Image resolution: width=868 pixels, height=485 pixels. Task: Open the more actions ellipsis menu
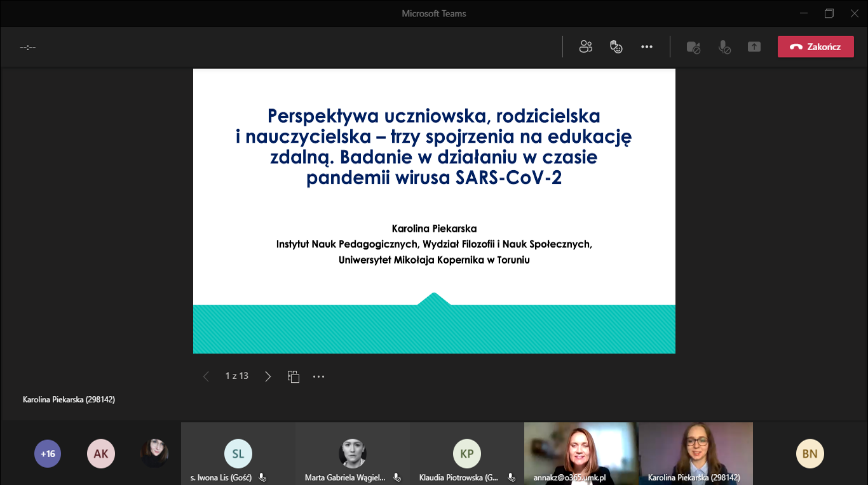(647, 46)
